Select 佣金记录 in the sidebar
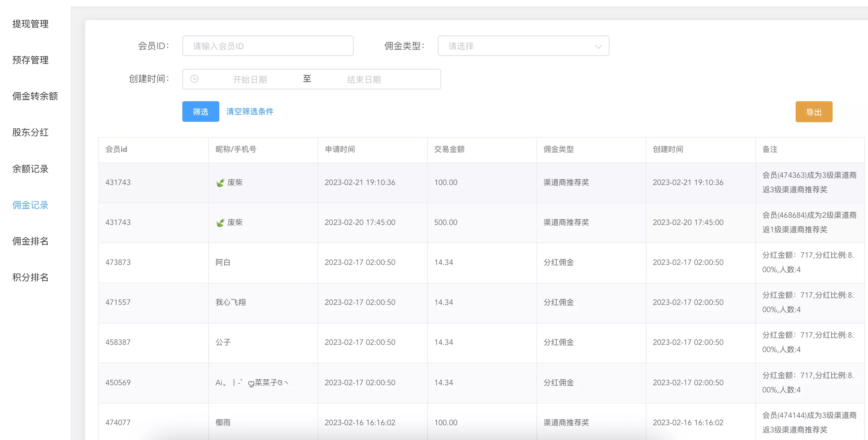Viewport: 868px width, 440px height. 30,205
